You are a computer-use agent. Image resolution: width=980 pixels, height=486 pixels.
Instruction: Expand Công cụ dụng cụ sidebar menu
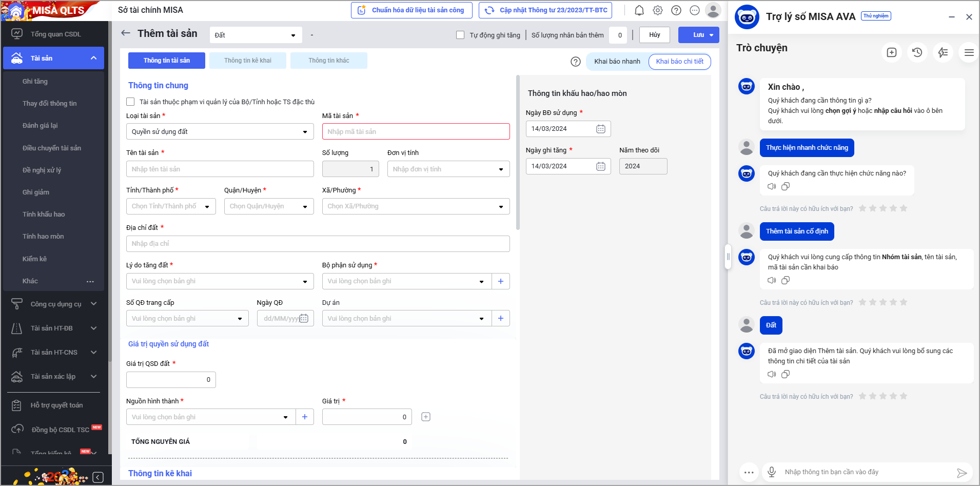pyautogui.click(x=55, y=304)
